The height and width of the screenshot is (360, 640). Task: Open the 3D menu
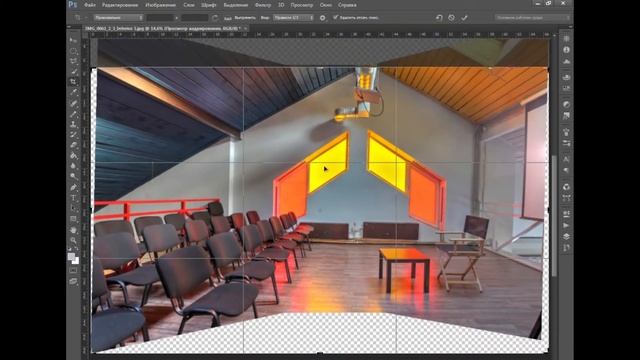click(x=281, y=5)
